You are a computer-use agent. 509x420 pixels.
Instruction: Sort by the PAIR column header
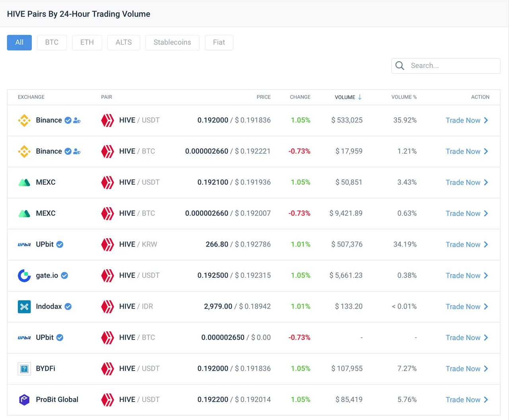tap(107, 97)
